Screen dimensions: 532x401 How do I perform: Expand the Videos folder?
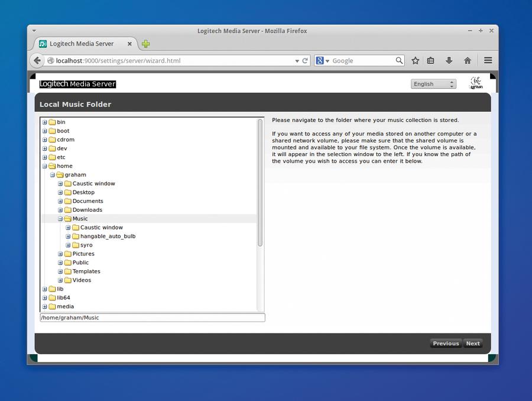pos(60,280)
